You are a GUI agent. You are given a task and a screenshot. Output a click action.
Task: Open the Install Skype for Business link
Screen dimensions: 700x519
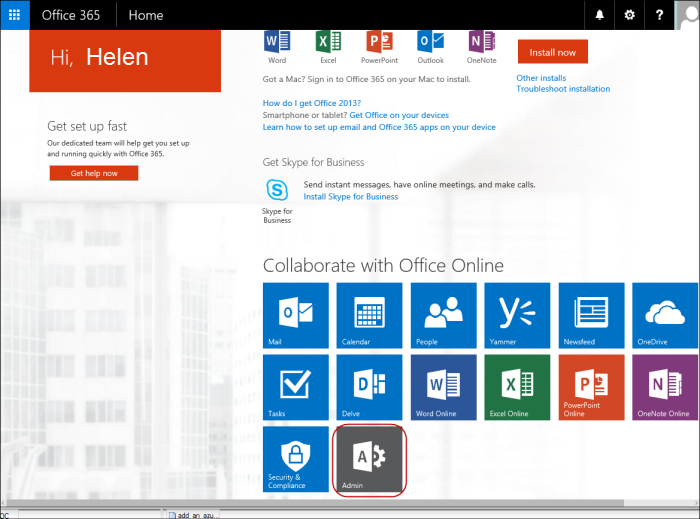point(350,197)
